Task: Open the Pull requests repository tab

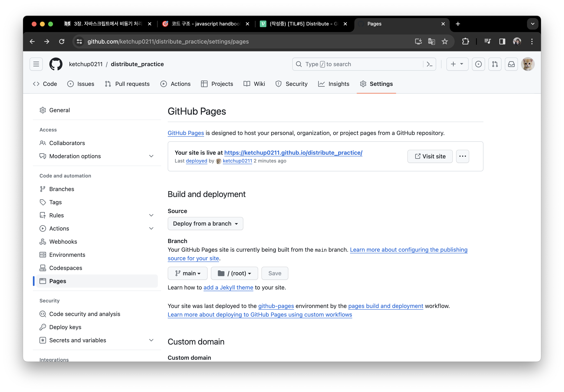Action: coord(127,84)
